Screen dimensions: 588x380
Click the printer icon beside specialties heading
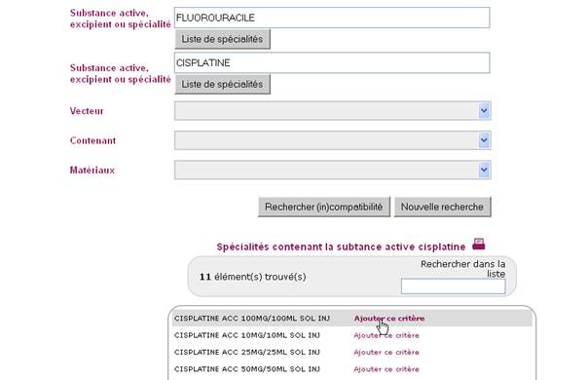[x=479, y=244]
